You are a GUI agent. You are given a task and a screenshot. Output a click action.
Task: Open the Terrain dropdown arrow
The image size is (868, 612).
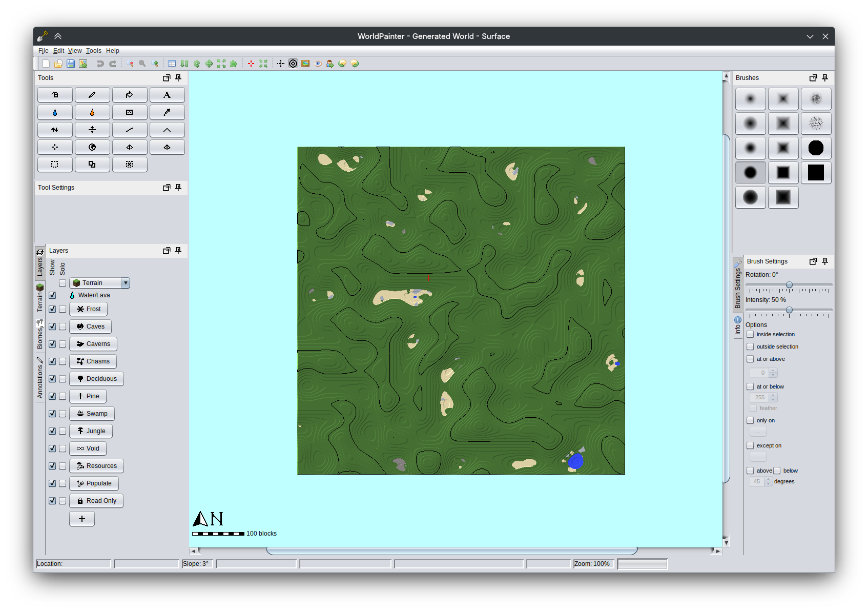point(126,283)
